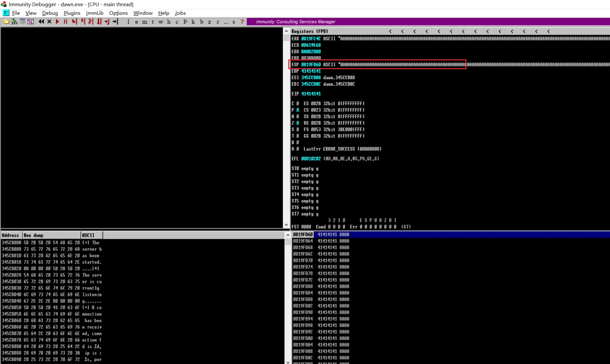
Task: Show Threads with 't' button
Action: [x=153, y=22]
